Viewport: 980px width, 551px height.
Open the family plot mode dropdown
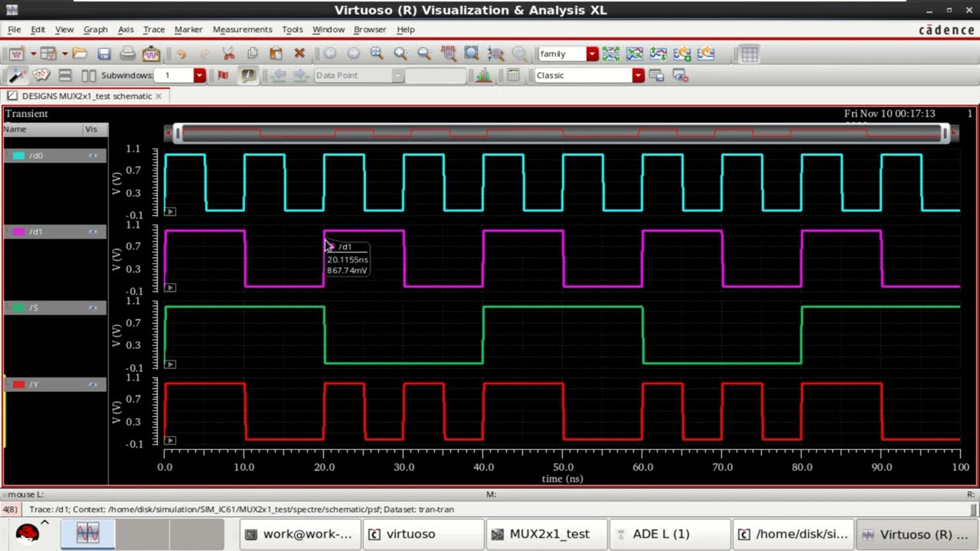coord(592,54)
